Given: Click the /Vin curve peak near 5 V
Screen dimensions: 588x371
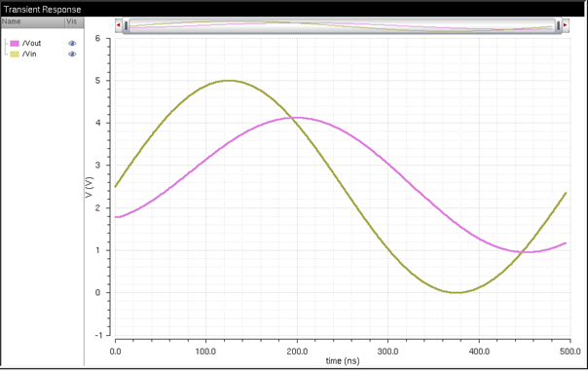Looking at the screenshot, I should pos(229,80).
